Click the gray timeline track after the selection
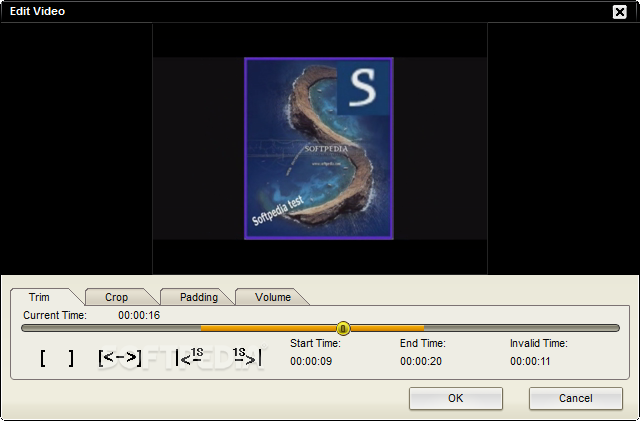Screen dimensions: 640x421 tap(522, 328)
